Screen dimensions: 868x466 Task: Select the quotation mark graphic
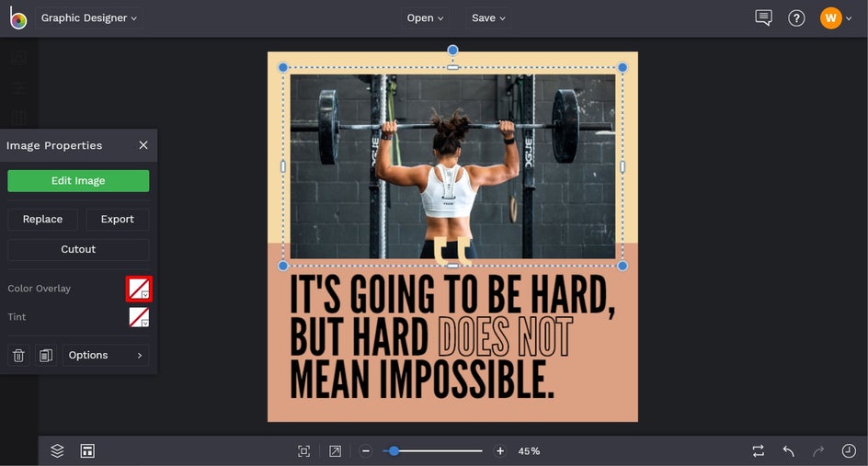[452, 251]
